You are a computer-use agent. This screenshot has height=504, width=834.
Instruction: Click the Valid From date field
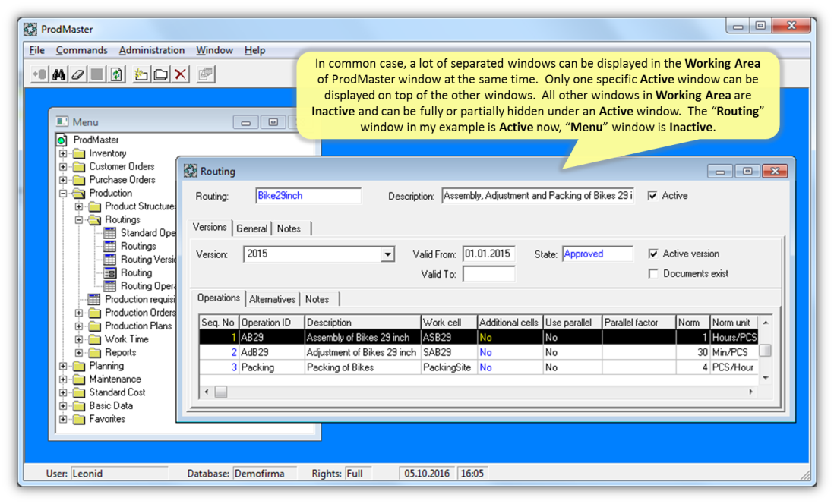(x=488, y=254)
